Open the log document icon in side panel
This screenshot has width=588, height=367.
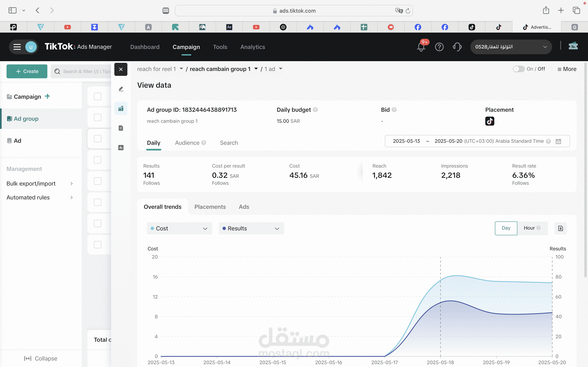pos(121,128)
